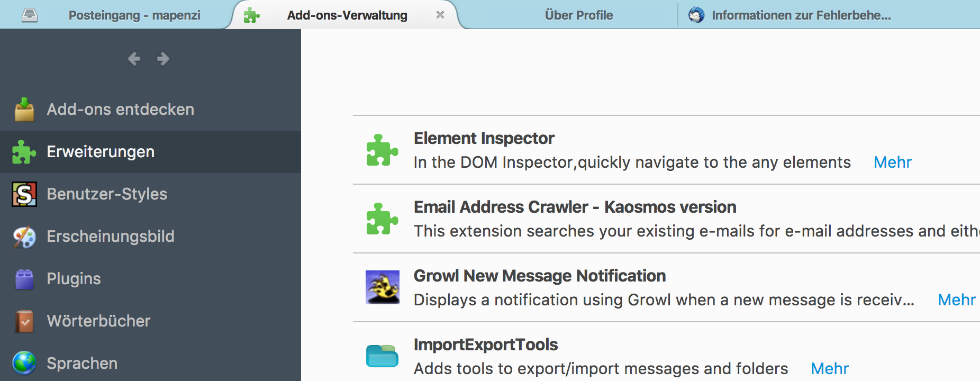
Task: Click the blue Plugins brick icon
Action: [x=24, y=279]
